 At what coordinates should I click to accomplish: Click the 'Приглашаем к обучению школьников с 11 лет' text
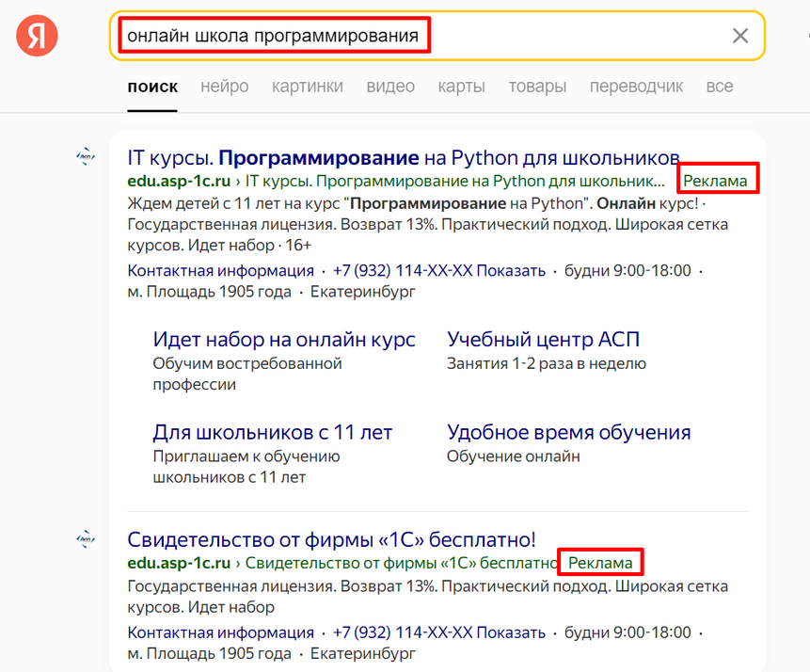coord(246,467)
